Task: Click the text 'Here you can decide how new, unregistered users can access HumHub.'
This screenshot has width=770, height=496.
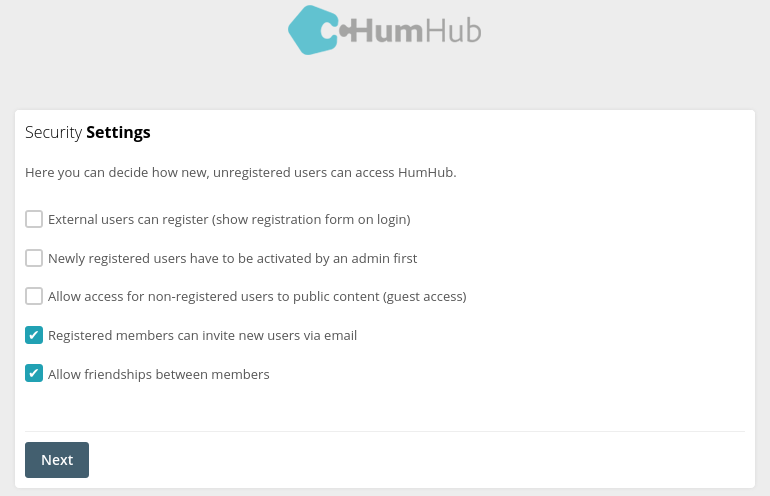Action: 241,173
